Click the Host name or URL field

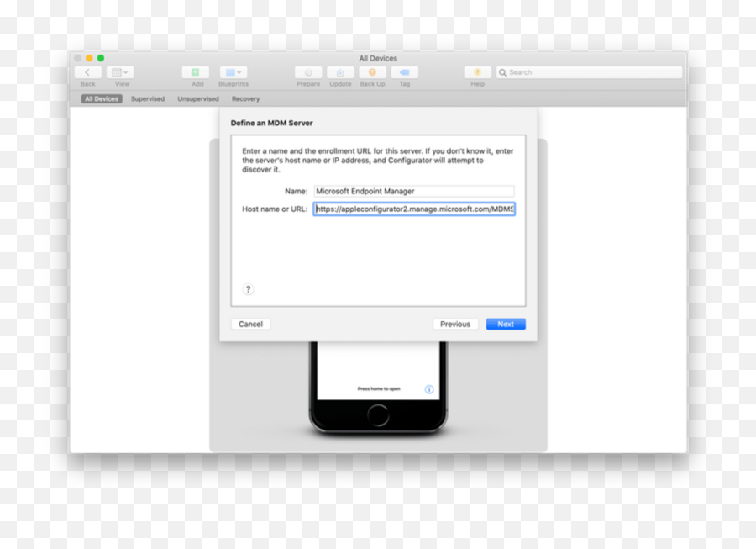point(414,209)
